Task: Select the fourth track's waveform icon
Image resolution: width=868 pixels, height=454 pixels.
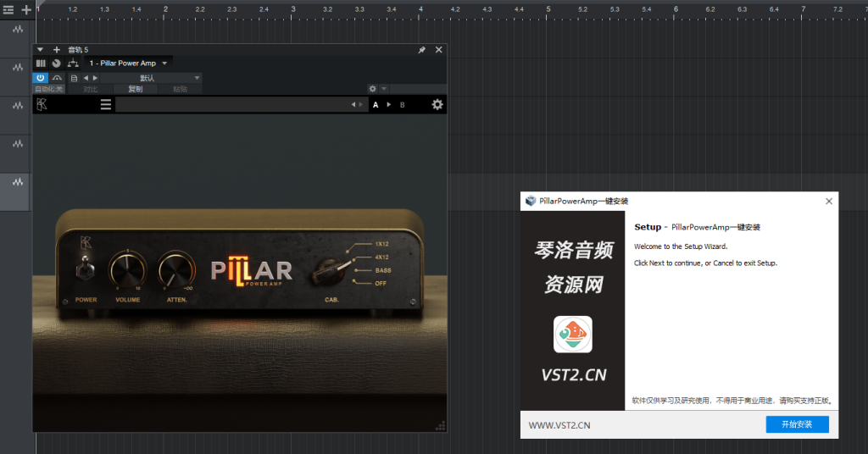Action: point(18,144)
